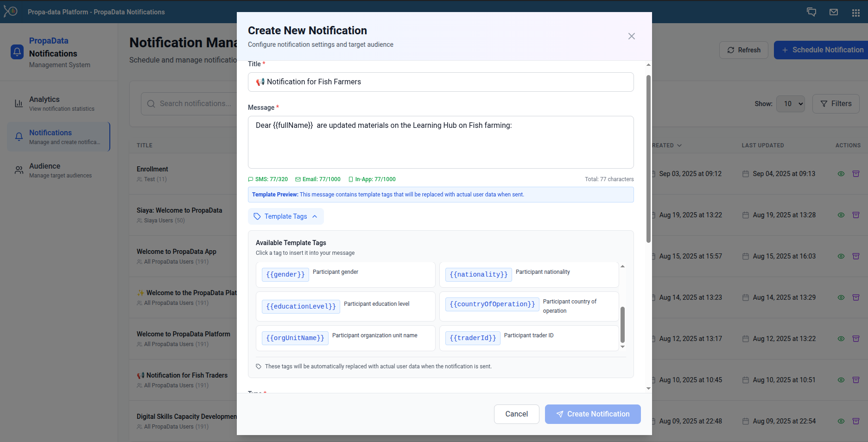Screen dimensions: 868x442
Task: Click the Notifications bell icon in sidebar
Action: 19,137
